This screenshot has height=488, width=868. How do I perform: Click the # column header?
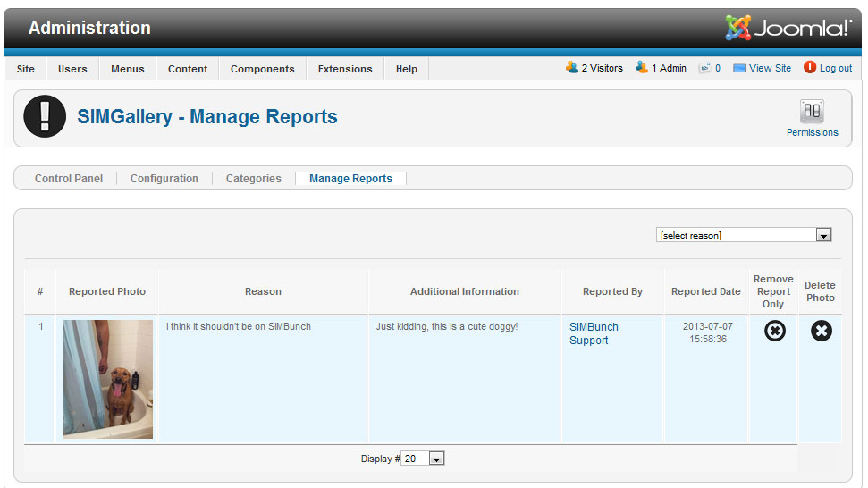(x=40, y=291)
